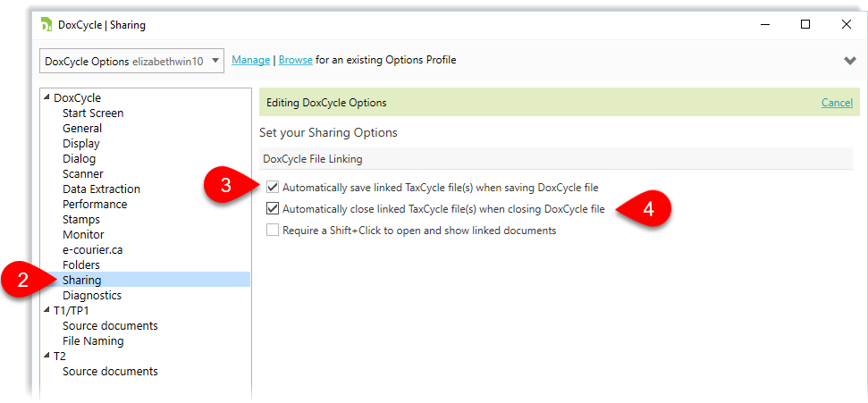Image resolution: width=868 pixels, height=403 pixels.
Task: Collapse the T2 tree node
Action: tap(46, 356)
